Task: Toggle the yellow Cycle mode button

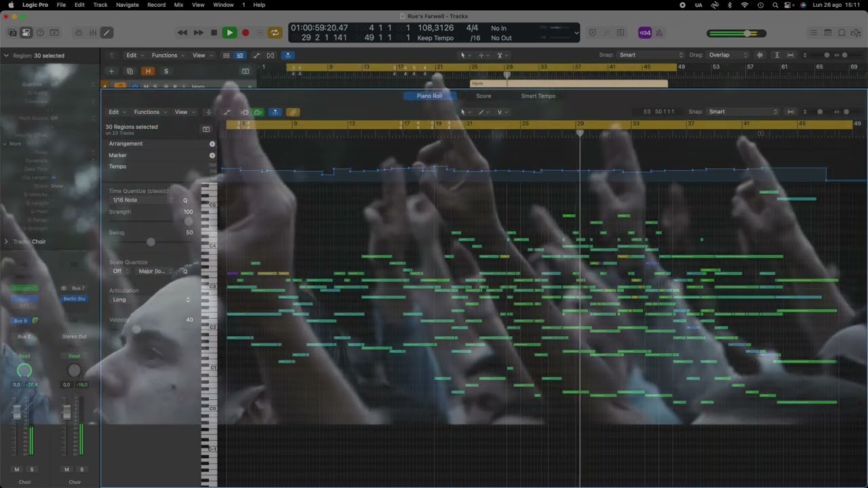Action: [x=275, y=33]
